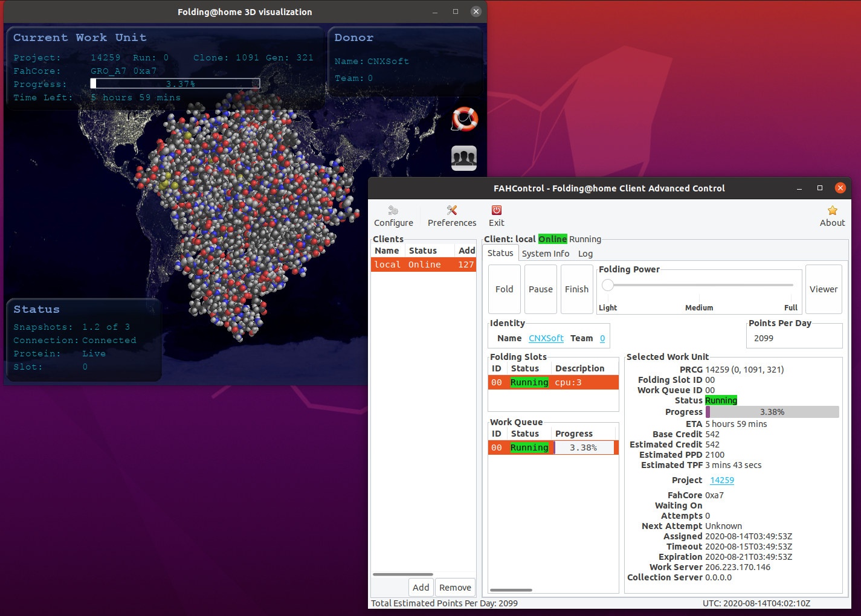This screenshot has width=861, height=616.
Task: Click the Clients Status column header
Action: 430,251
